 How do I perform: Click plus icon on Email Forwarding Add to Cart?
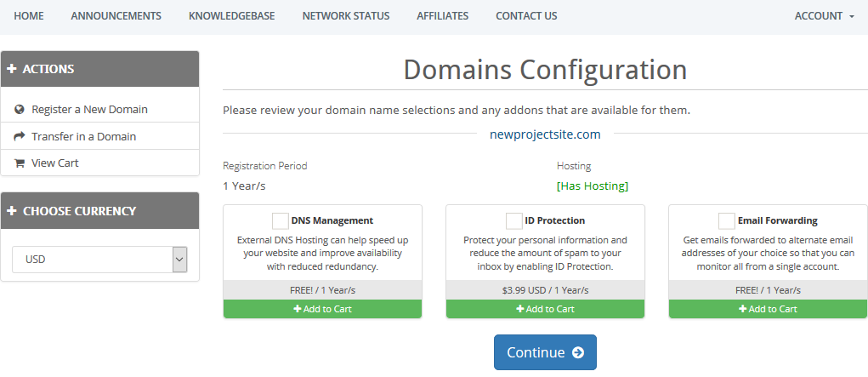tap(743, 309)
